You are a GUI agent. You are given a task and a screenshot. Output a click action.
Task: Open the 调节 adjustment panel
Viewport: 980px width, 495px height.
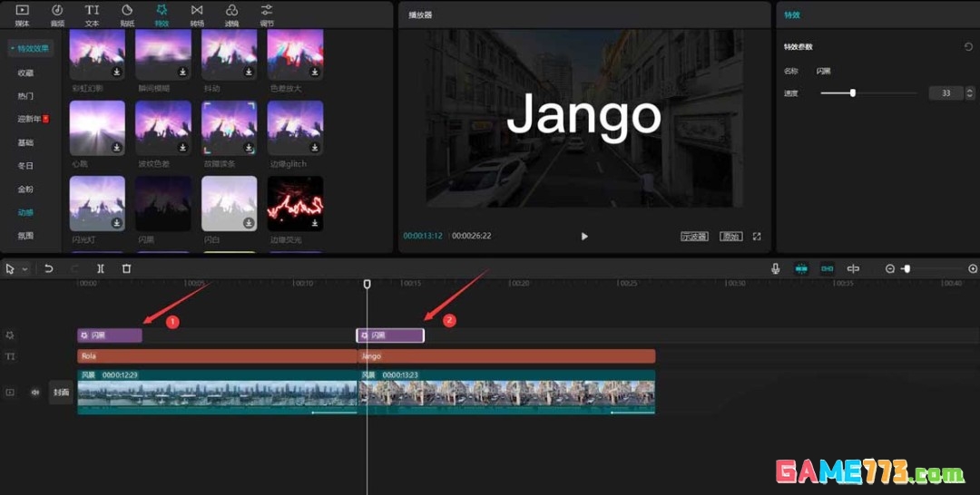[267, 15]
